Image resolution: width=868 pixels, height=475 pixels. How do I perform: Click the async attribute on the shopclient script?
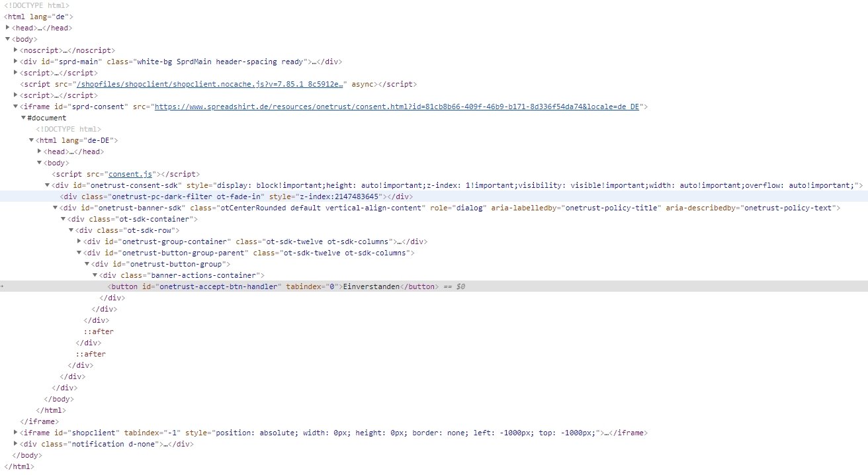(x=363, y=84)
